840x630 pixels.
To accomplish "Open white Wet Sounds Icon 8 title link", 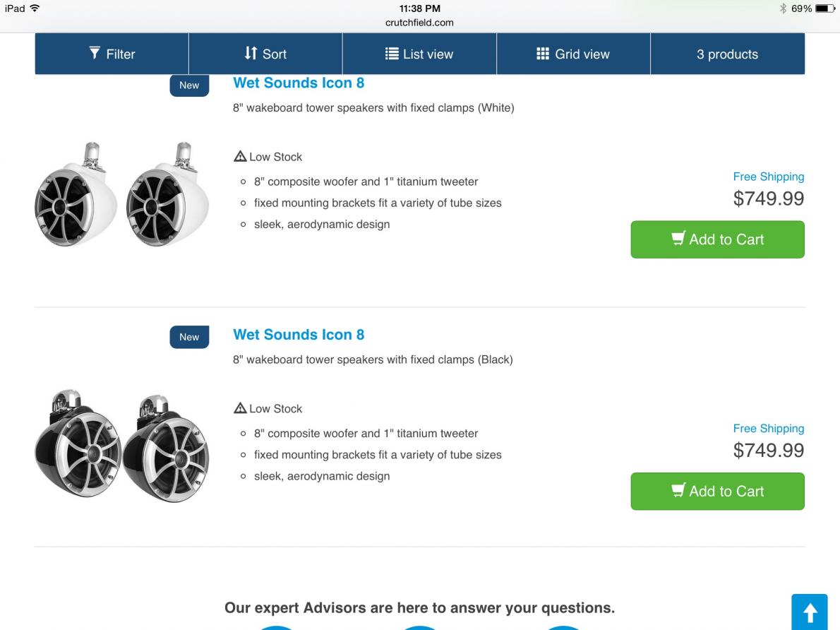I will 299,83.
